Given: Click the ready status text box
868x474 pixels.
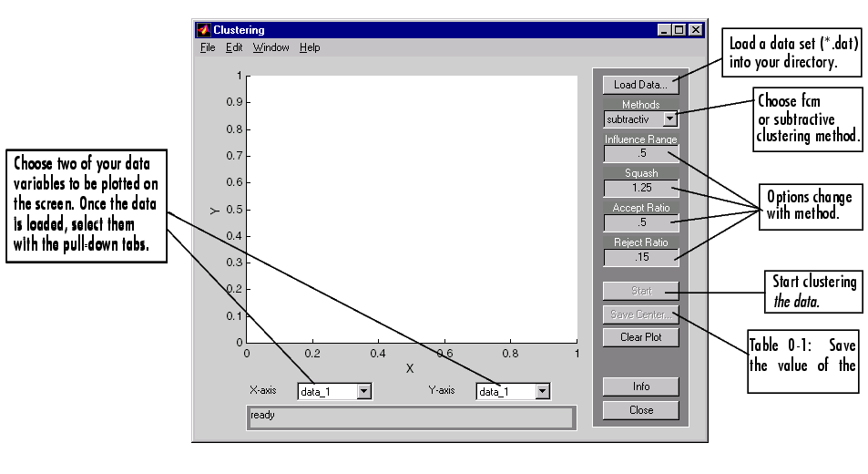Looking at the screenshot, I should pyautogui.click(x=411, y=417).
